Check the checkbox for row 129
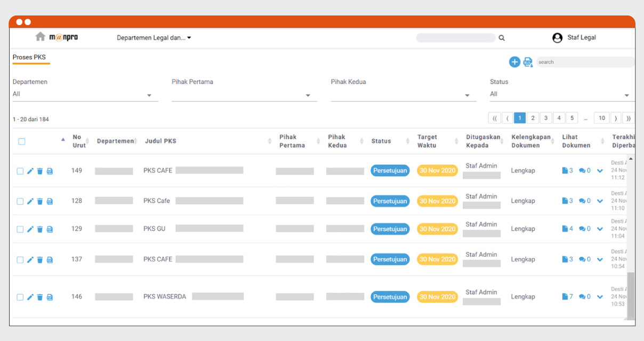The image size is (644, 341). coord(20,229)
